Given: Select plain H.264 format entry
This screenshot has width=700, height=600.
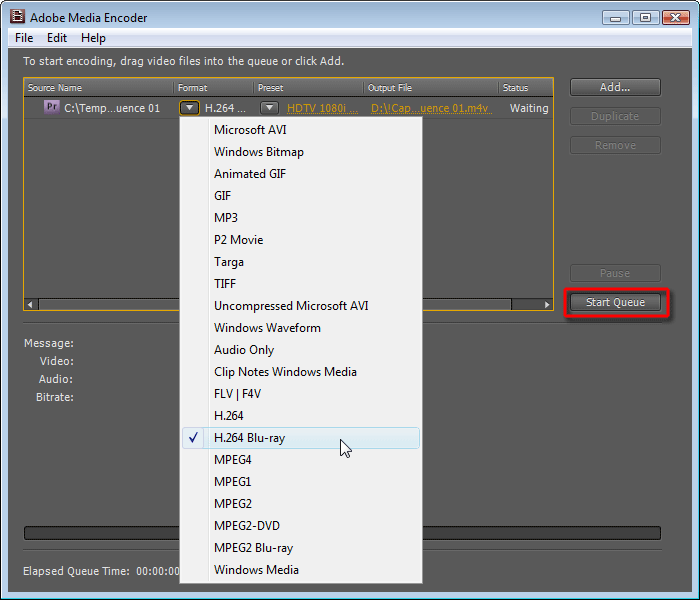Looking at the screenshot, I should pyautogui.click(x=301, y=416).
